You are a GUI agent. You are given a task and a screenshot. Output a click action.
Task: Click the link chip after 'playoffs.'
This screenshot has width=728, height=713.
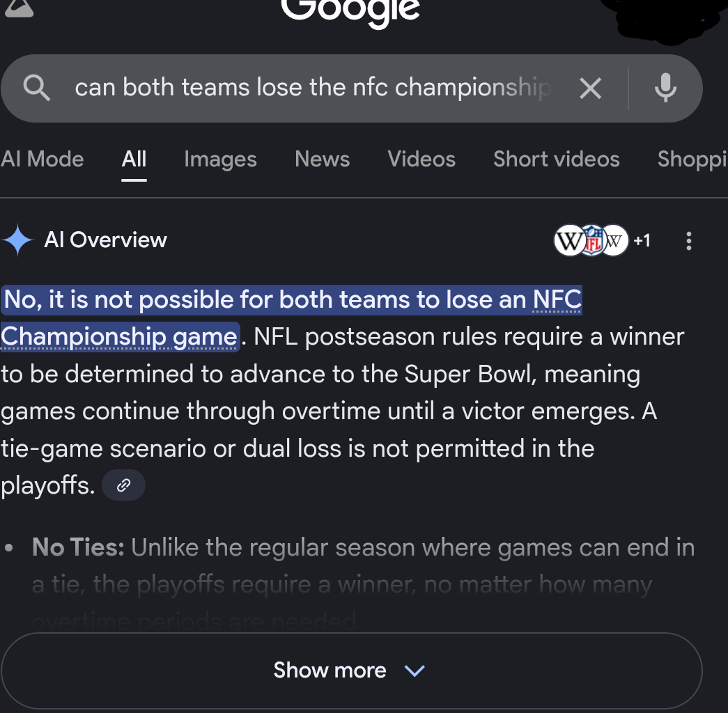tap(123, 485)
